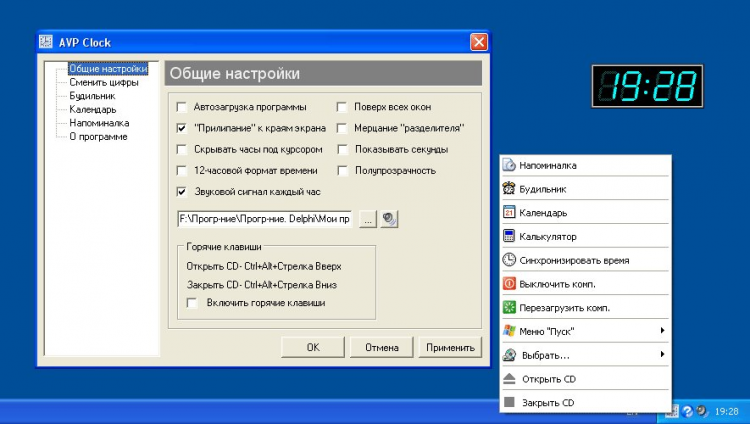Click the eject icon for Открыть CD
This screenshot has height=424, width=750.
(509, 379)
